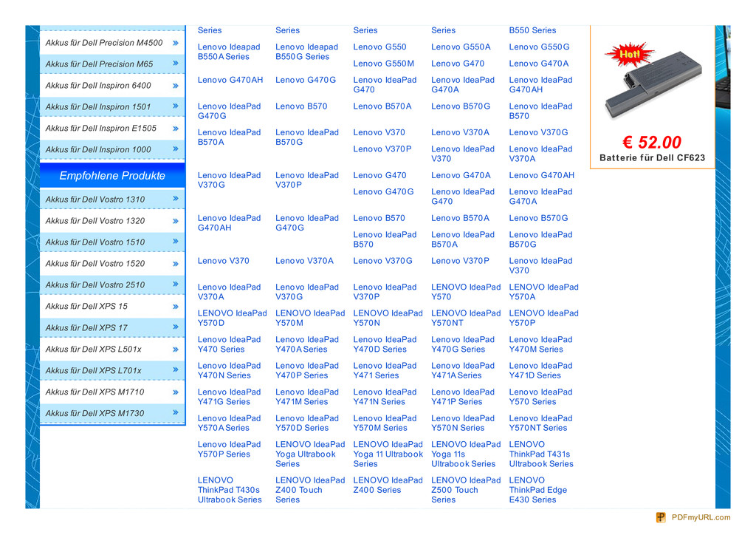Open Lenovo IdeaPad Y570P Series link
Image resolution: width=756 pixels, height=535 pixels.
tap(229, 449)
